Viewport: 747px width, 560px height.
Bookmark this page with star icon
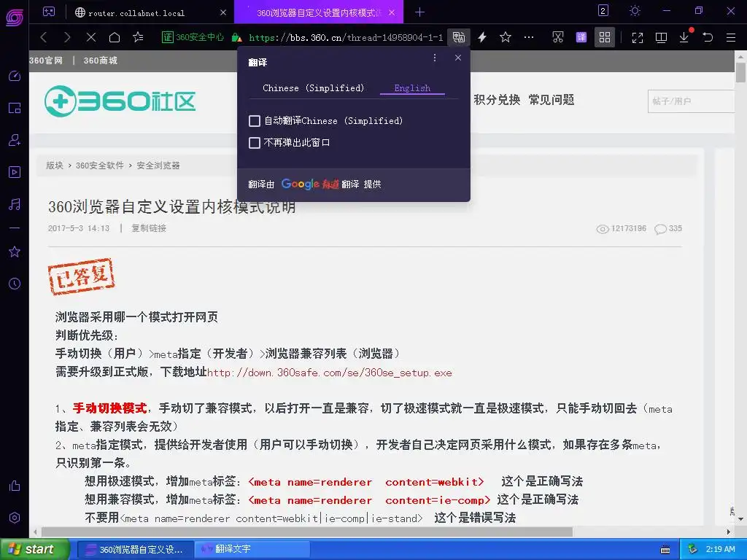click(x=506, y=37)
